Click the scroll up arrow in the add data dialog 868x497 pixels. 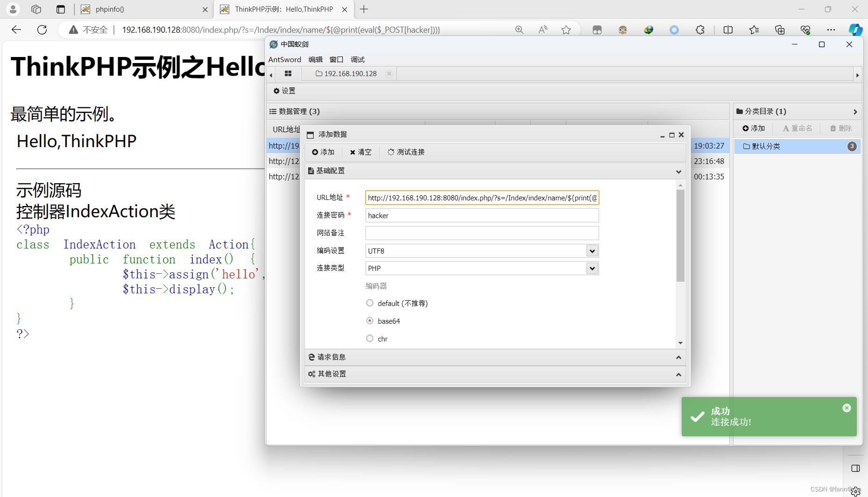680,185
